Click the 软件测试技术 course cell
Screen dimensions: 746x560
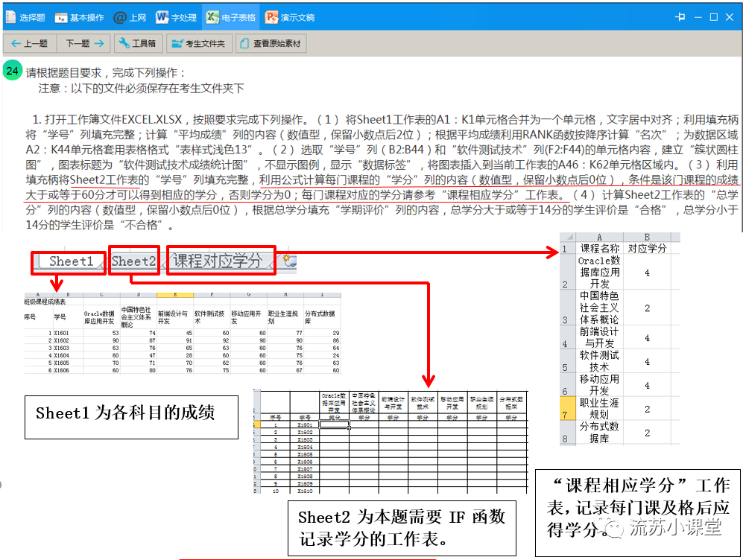[599, 361]
